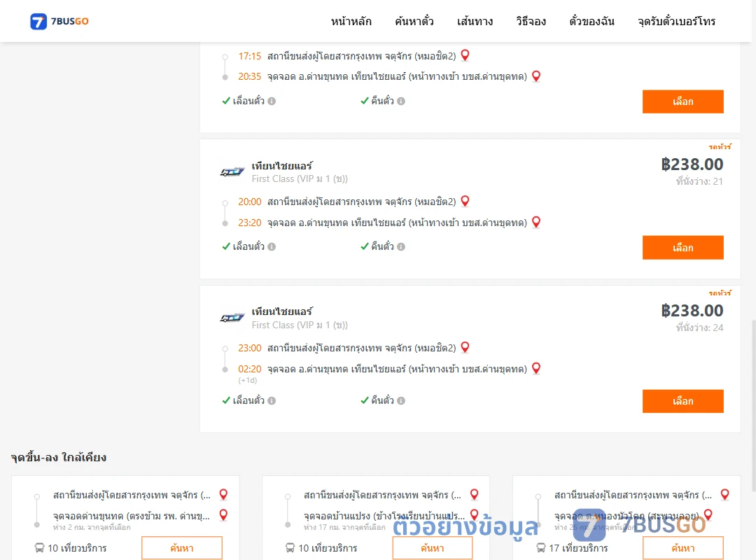Click origin map pin on middle nearby card
The image size is (756, 560).
(475, 494)
